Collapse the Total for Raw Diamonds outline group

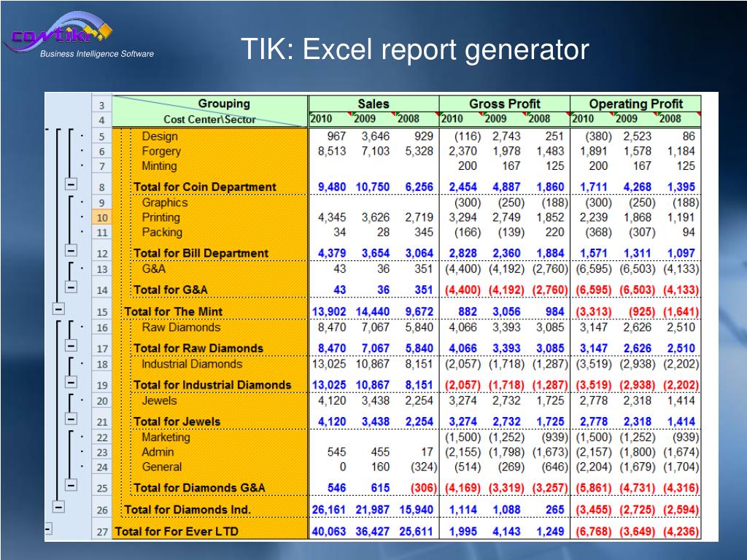(x=71, y=345)
